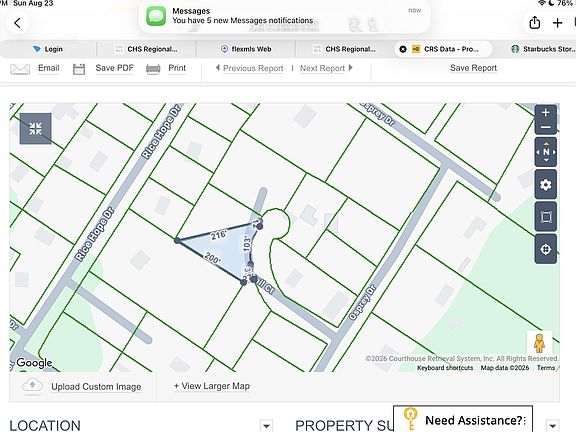Open the map settings gear

(546, 184)
